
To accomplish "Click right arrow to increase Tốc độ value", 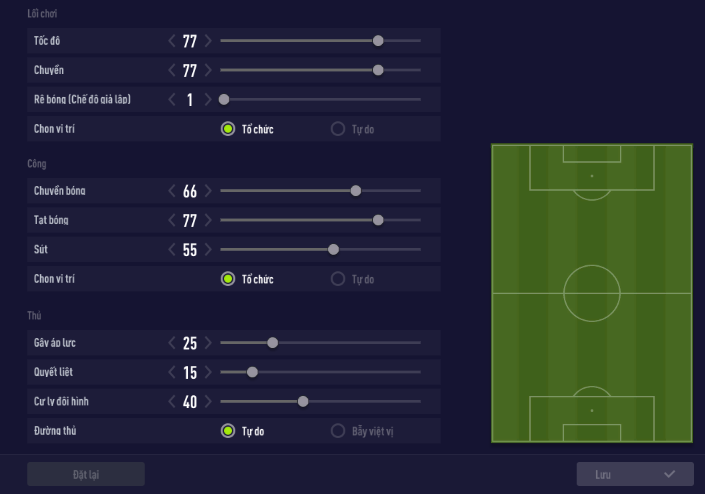I will click(x=208, y=41).
